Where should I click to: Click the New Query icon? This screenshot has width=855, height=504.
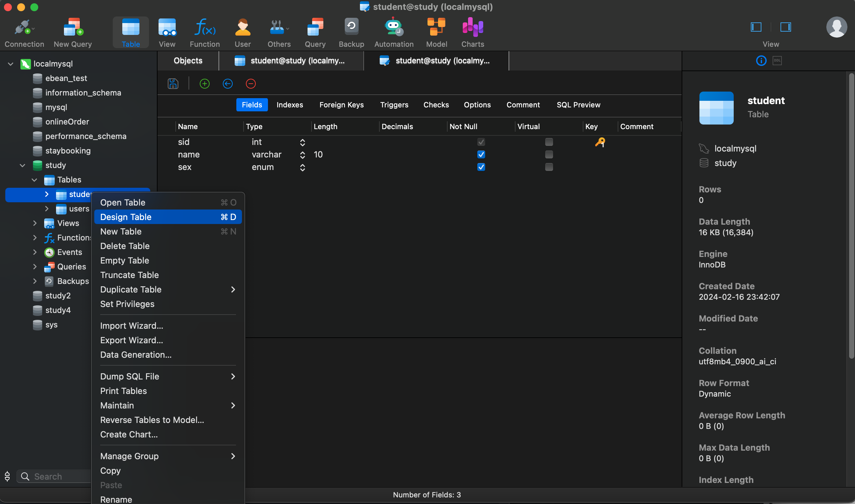(x=73, y=32)
